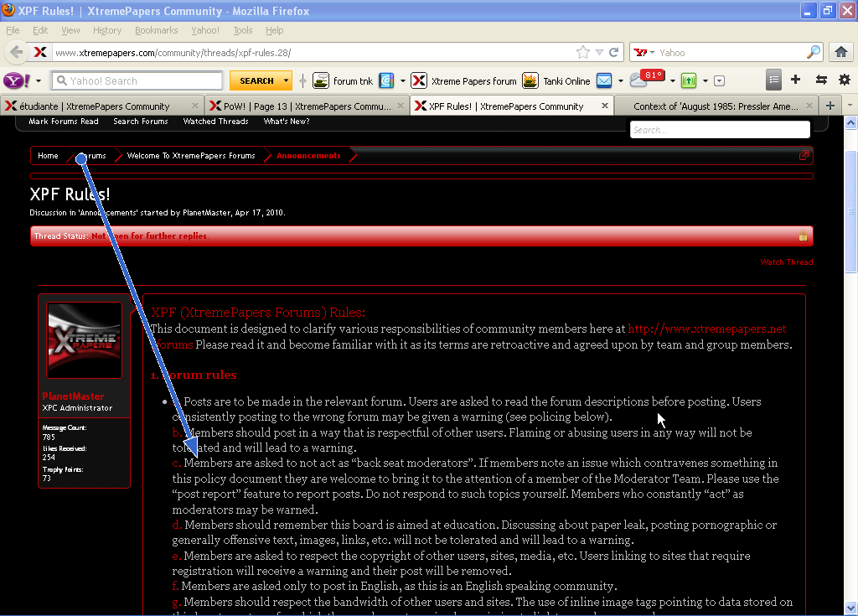Open the Edit menu
858x616 pixels.
[x=40, y=30]
